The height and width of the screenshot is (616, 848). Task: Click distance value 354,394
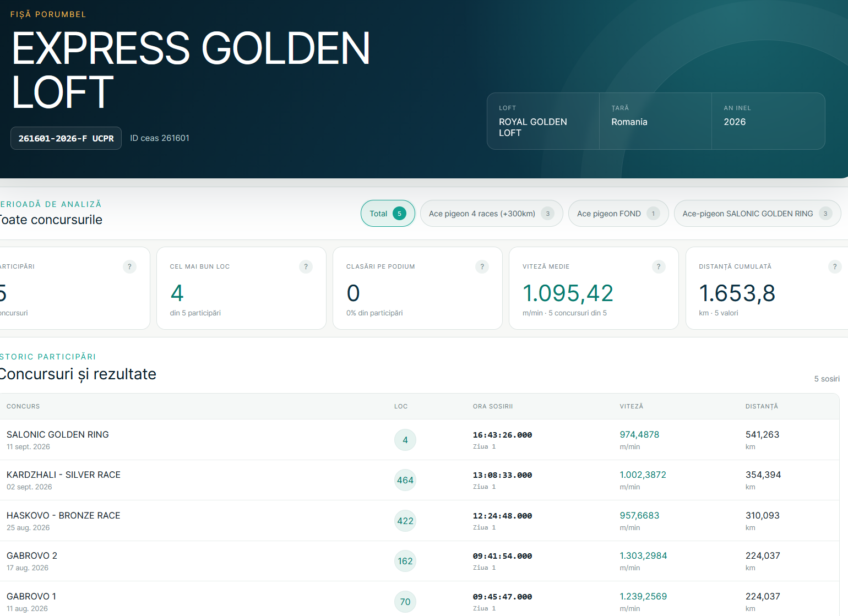click(x=763, y=475)
